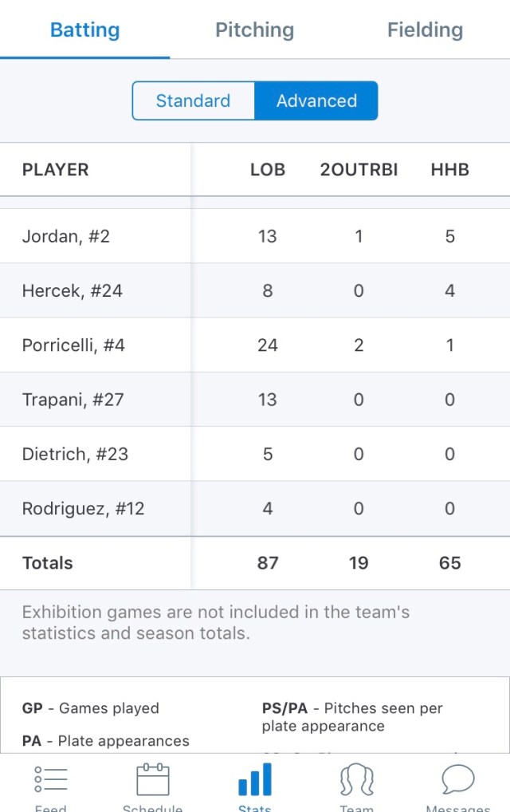
Task: Select Rodriguez, #12 player row
Action: coord(83,509)
